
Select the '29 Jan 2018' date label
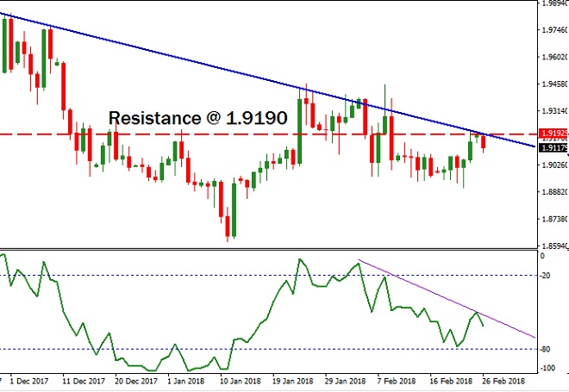(x=345, y=382)
